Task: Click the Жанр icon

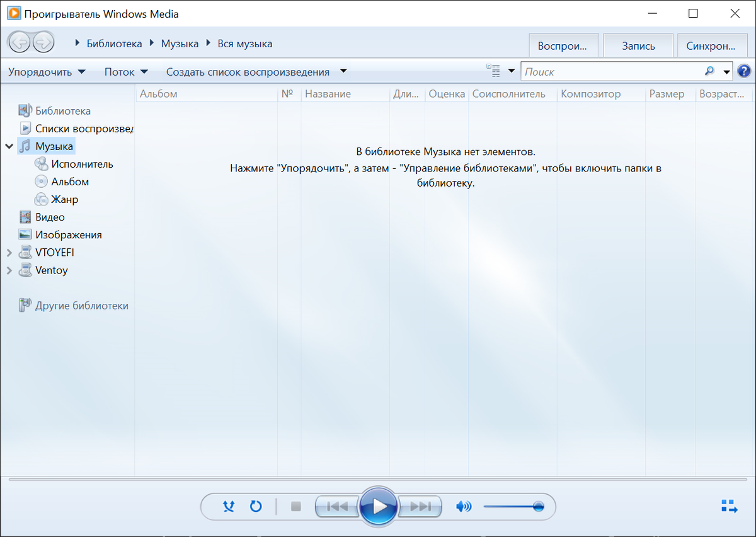Action: coord(41,199)
